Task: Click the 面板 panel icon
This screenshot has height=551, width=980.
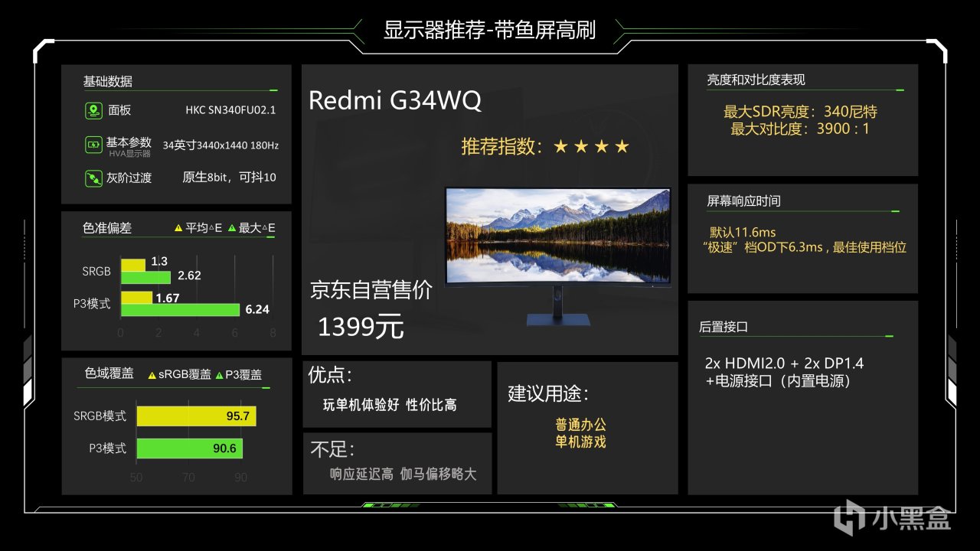Action: coord(93,111)
